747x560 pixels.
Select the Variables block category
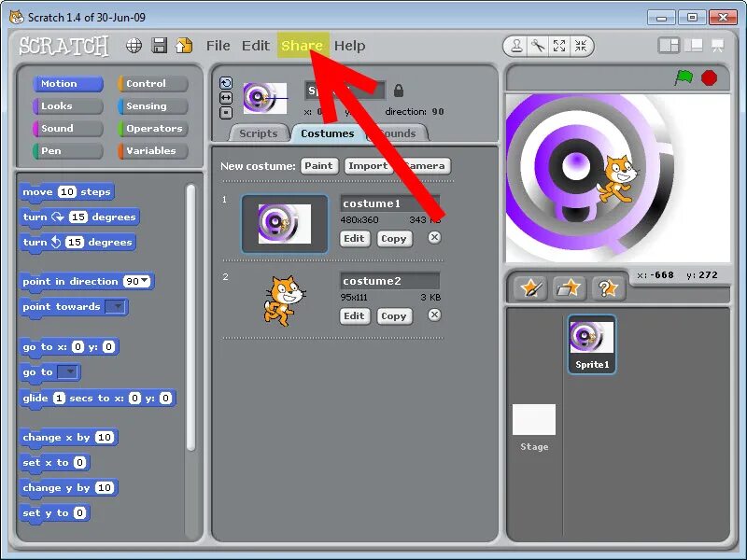(153, 150)
